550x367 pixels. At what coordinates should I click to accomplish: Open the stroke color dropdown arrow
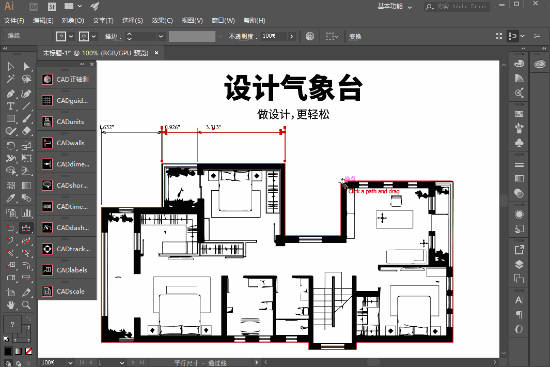pos(94,36)
